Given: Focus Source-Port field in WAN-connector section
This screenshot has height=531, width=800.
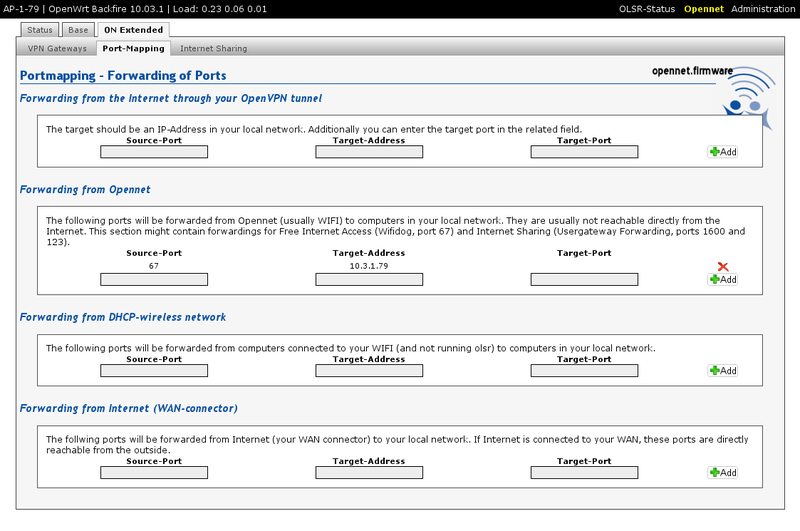Looking at the screenshot, I should [154, 472].
